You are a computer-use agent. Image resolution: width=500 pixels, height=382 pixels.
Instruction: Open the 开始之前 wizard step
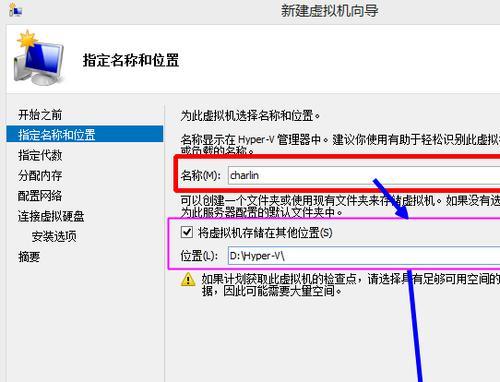pos(40,115)
